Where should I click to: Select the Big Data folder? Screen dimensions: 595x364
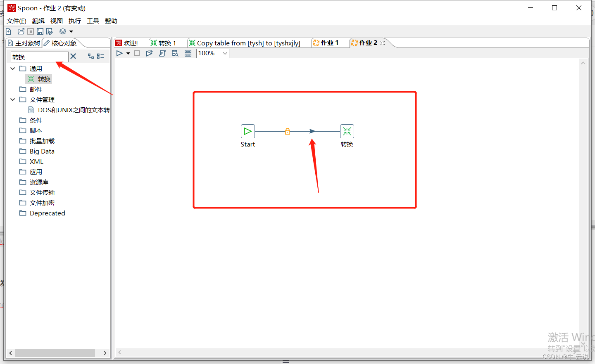(37, 151)
